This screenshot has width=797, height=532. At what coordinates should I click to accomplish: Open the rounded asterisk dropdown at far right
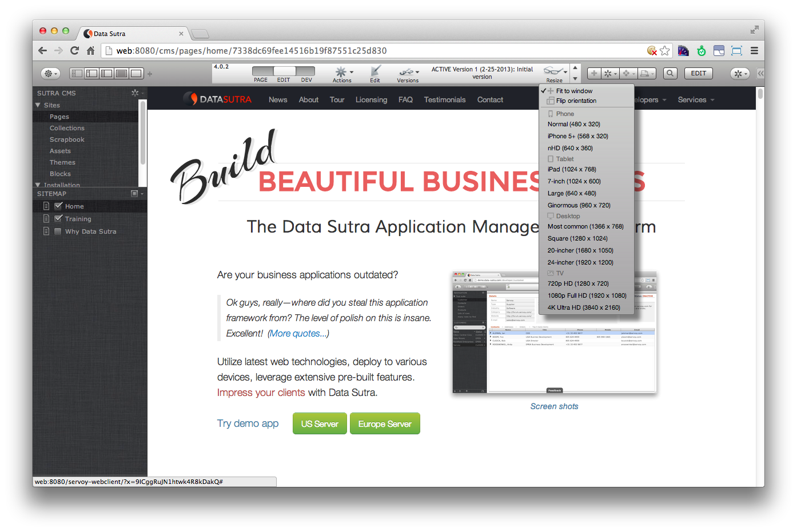(x=740, y=73)
